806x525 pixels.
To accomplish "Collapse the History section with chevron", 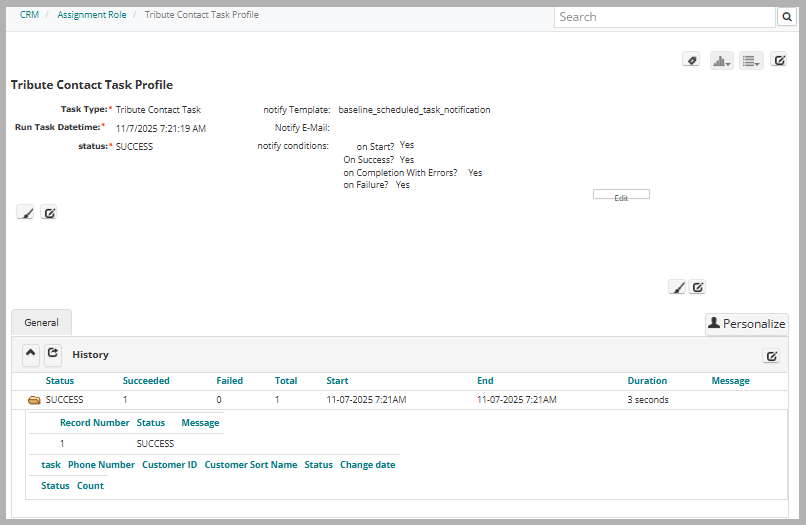I will 31,354.
